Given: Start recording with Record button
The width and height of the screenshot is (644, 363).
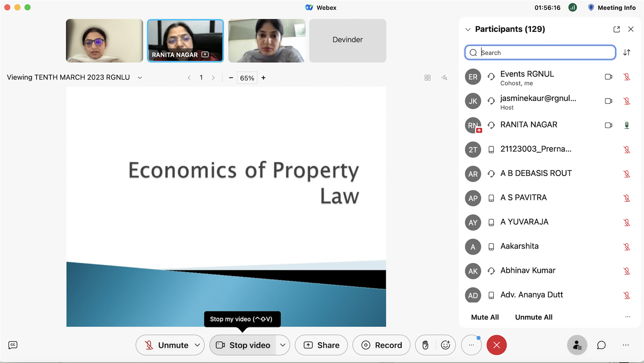Looking at the screenshot, I should tap(381, 345).
